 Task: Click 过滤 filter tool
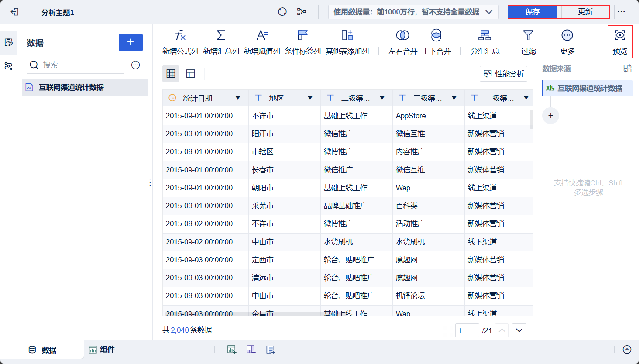click(x=529, y=42)
